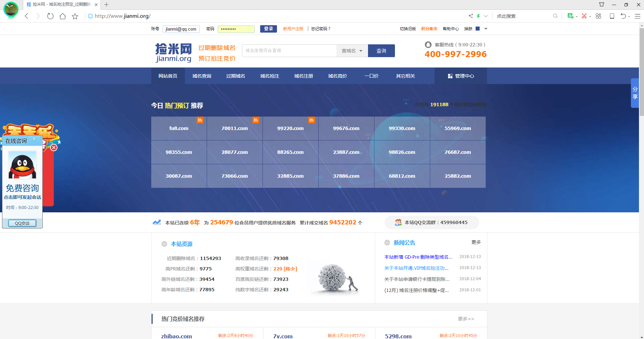Screen dimensions: 644x339
Task: Select the blue skin color swatch
Action: click(x=478, y=29)
